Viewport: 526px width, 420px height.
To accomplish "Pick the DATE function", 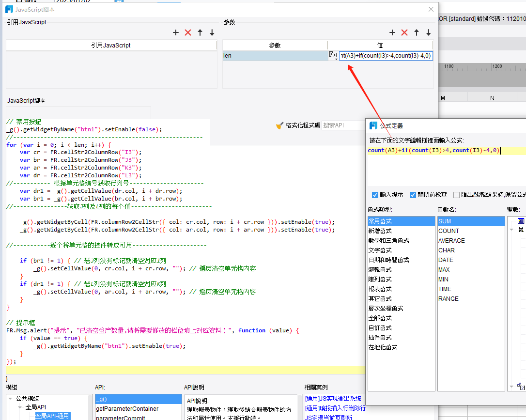I will [x=471, y=260].
